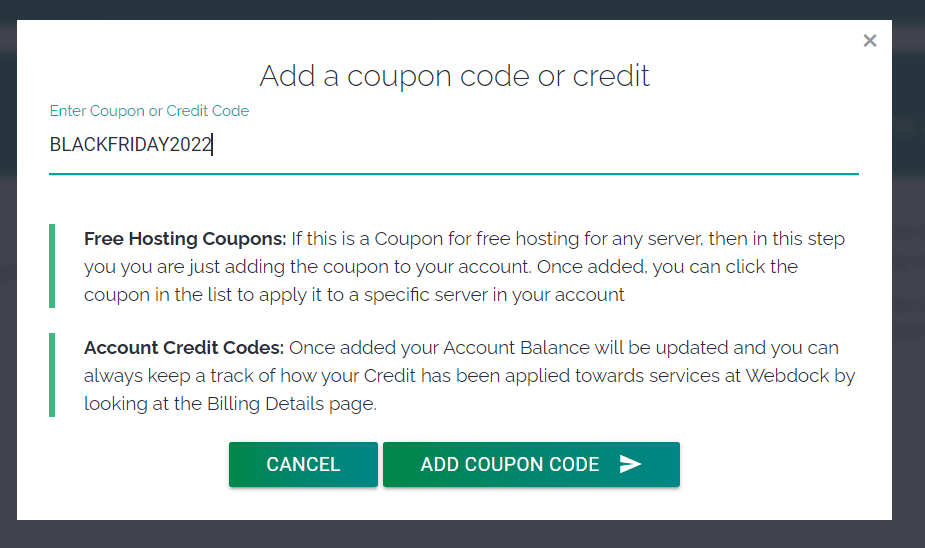The height and width of the screenshot is (548, 925).
Task: Cancel adding the coupon code
Action: coord(303,465)
